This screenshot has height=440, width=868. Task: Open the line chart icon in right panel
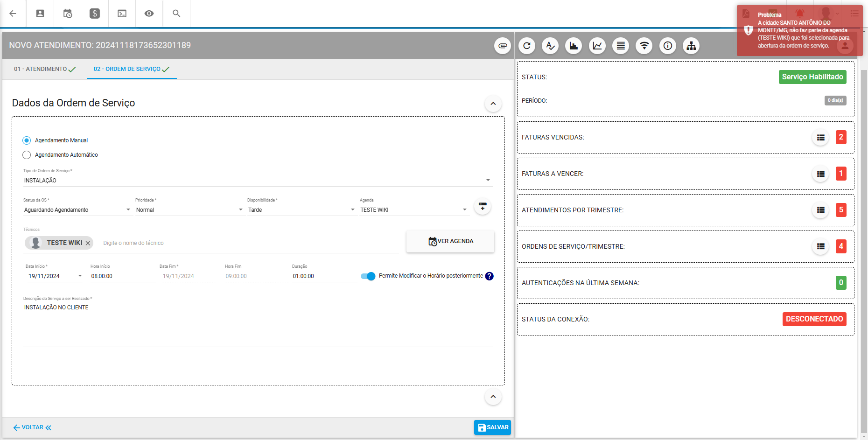click(597, 46)
